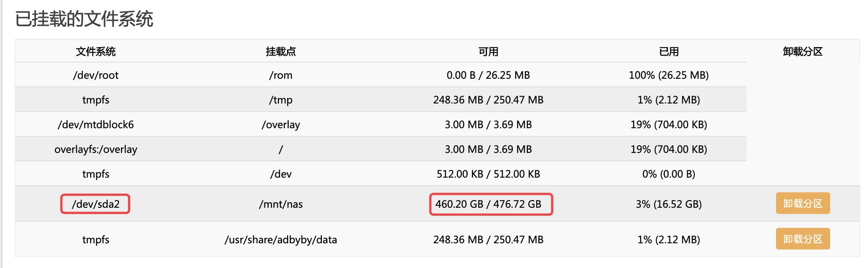Image resolution: width=868 pixels, height=268 pixels.
Task: Select the /usr/share/adbyby/data mount point text
Action: point(281,239)
